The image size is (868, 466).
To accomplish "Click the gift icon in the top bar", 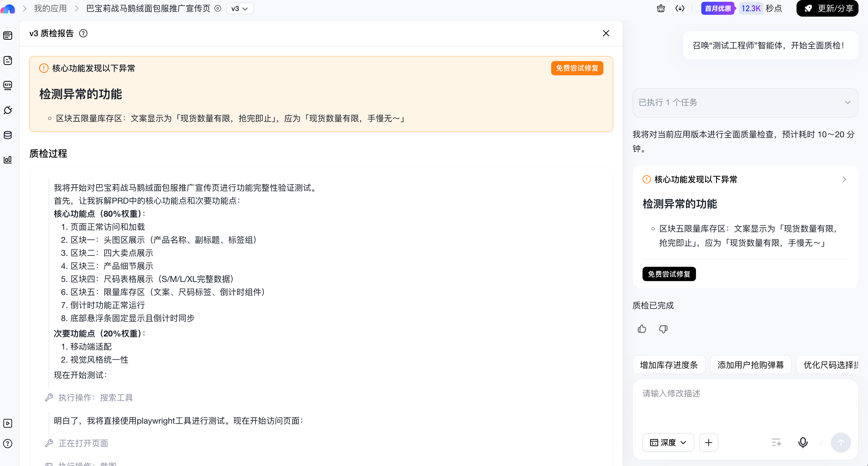I will (x=661, y=8).
